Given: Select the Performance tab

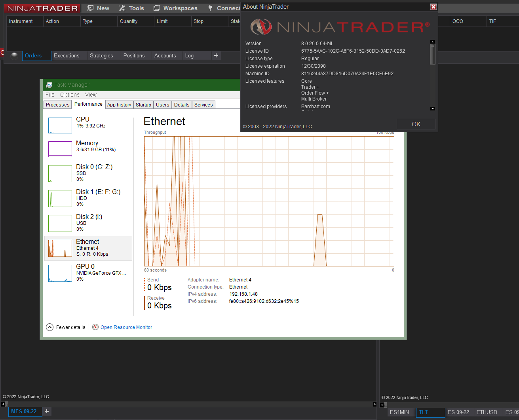Looking at the screenshot, I should 88,104.
